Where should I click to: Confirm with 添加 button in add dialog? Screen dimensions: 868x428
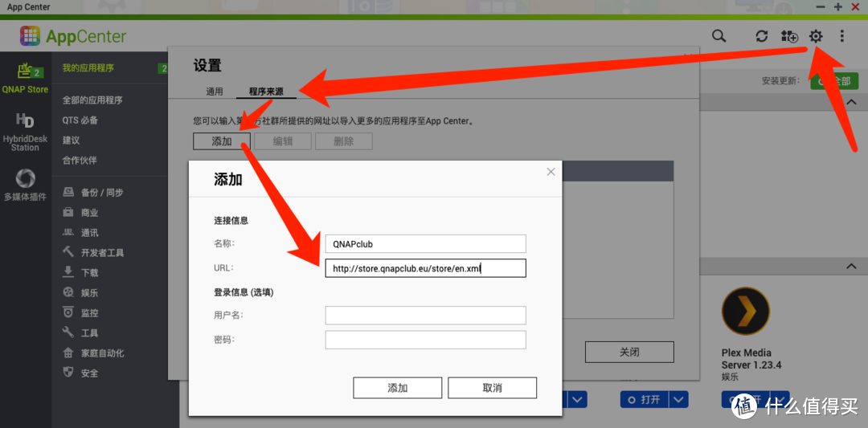click(398, 388)
